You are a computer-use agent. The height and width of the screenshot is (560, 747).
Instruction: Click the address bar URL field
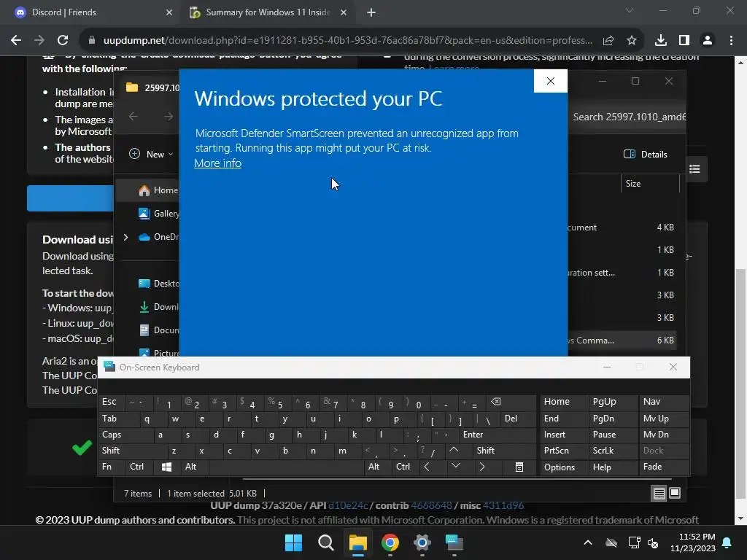pos(348,41)
